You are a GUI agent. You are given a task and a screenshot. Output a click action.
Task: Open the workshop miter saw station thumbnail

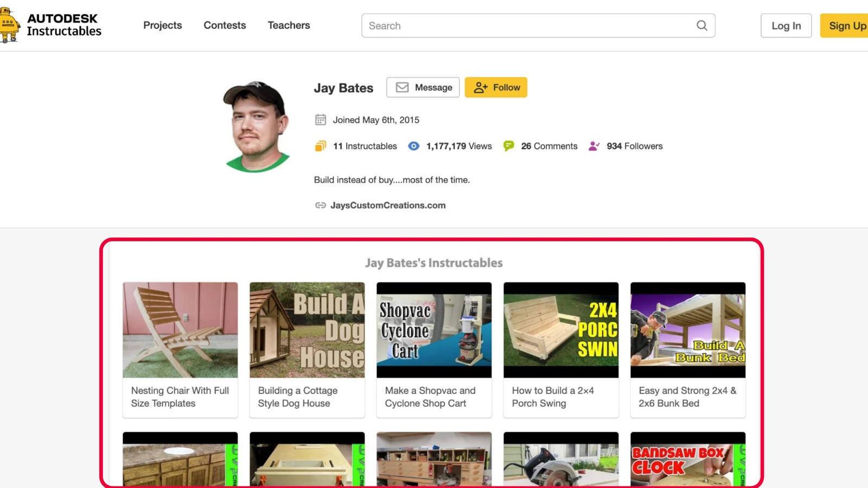point(434,459)
